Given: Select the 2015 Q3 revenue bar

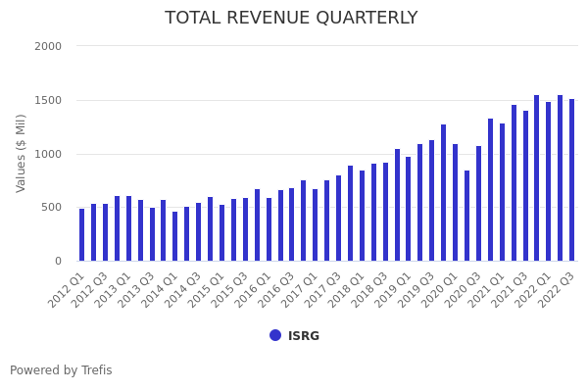Looking at the screenshot, I should pyautogui.click(x=245, y=229).
